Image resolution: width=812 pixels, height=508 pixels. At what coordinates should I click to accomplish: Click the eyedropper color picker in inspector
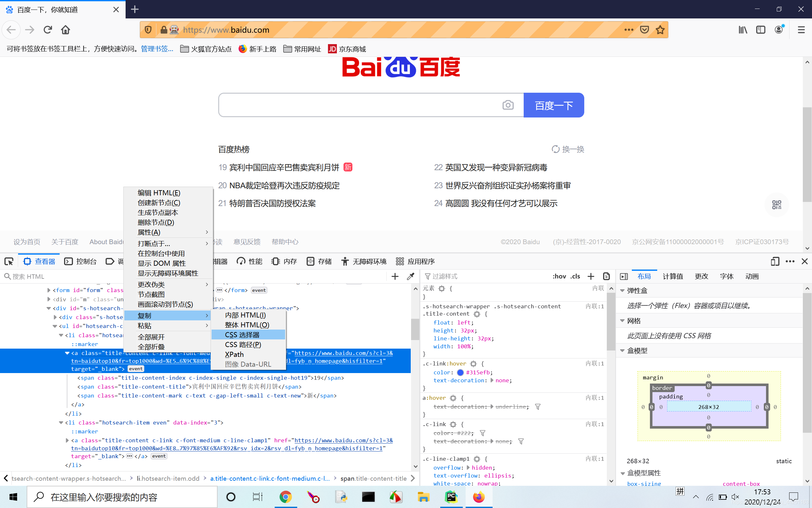point(410,276)
